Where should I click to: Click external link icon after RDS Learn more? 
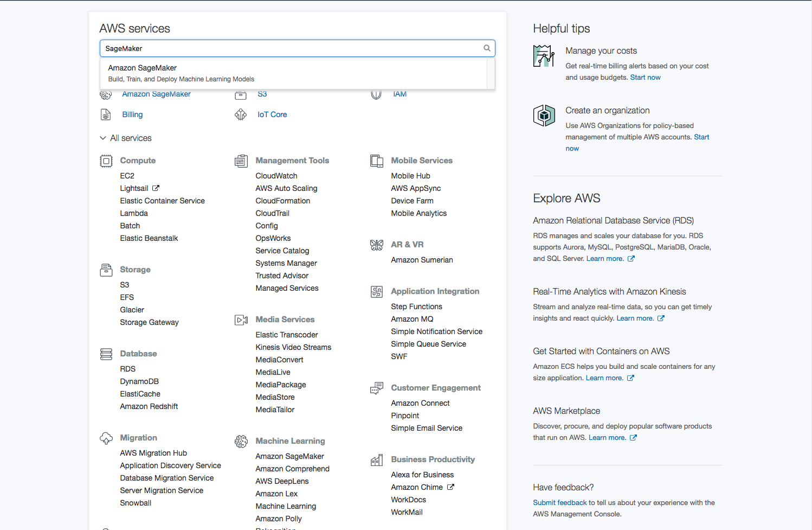(631, 259)
